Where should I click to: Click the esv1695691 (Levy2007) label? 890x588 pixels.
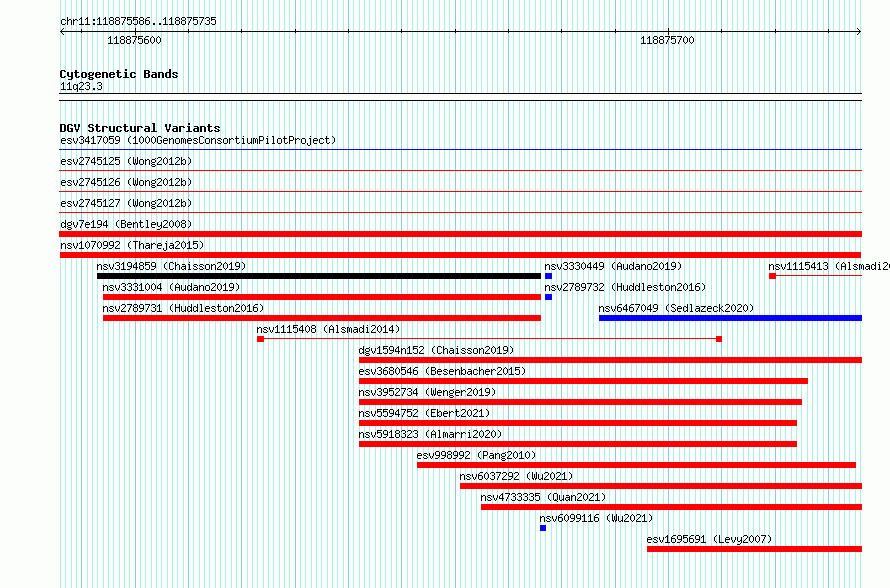pos(710,539)
